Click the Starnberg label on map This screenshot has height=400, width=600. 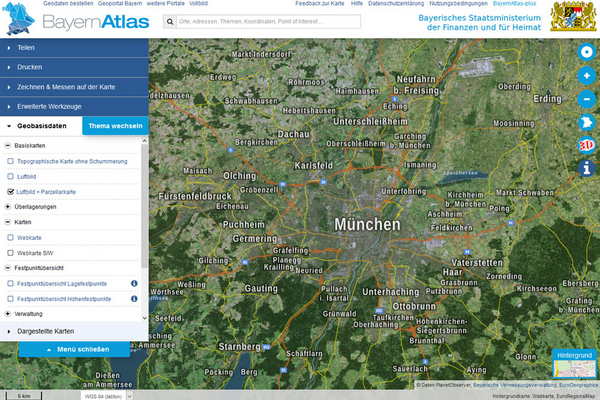click(240, 347)
